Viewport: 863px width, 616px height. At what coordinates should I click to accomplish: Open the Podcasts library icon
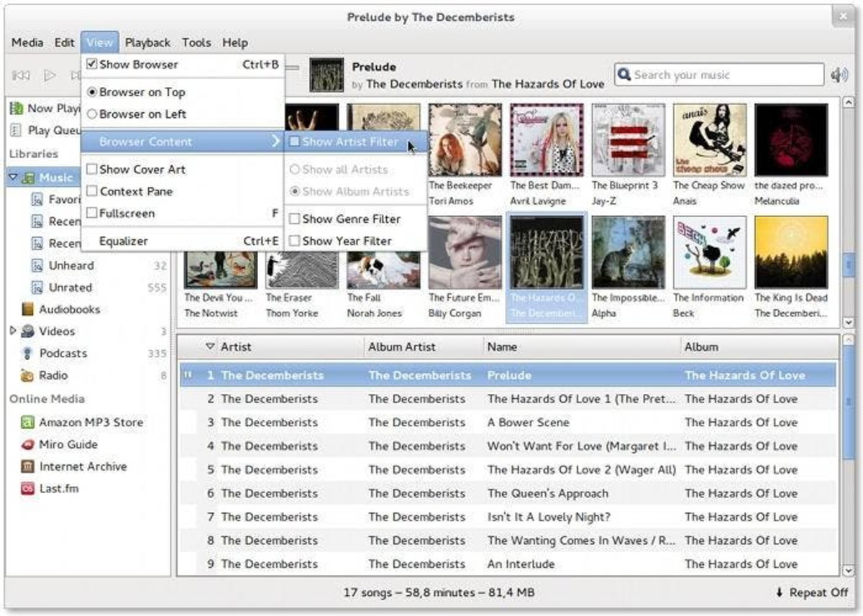coord(27,354)
